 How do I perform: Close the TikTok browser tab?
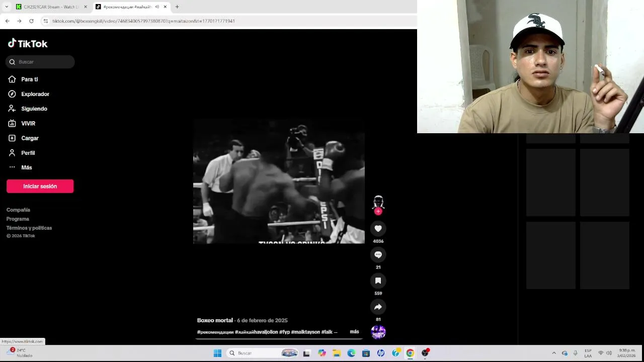tap(165, 7)
